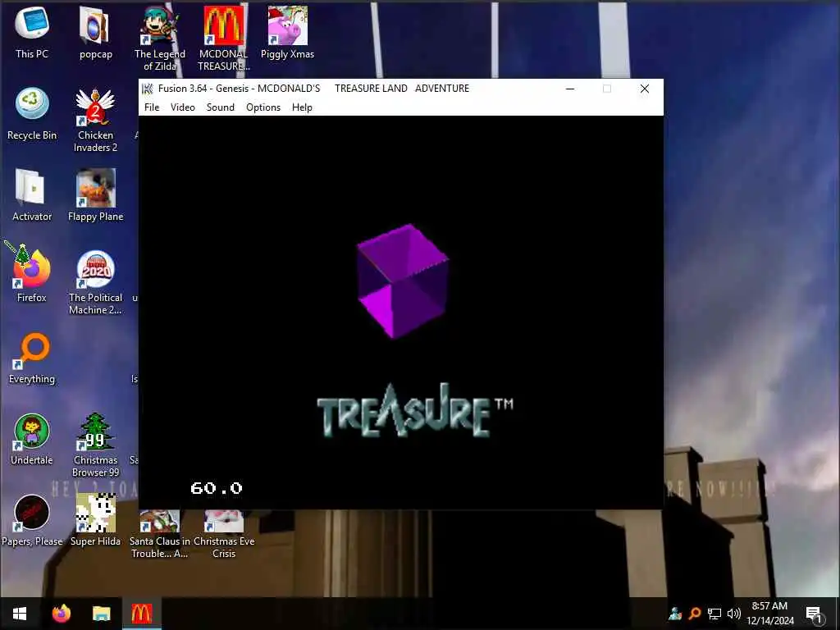Select the Papers, Please shortcut
Screen dimensions: 840x630
click(32, 520)
